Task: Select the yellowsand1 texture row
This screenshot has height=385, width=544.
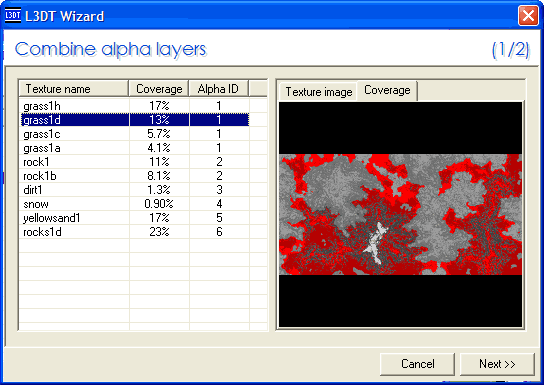Action: [x=135, y=218]
